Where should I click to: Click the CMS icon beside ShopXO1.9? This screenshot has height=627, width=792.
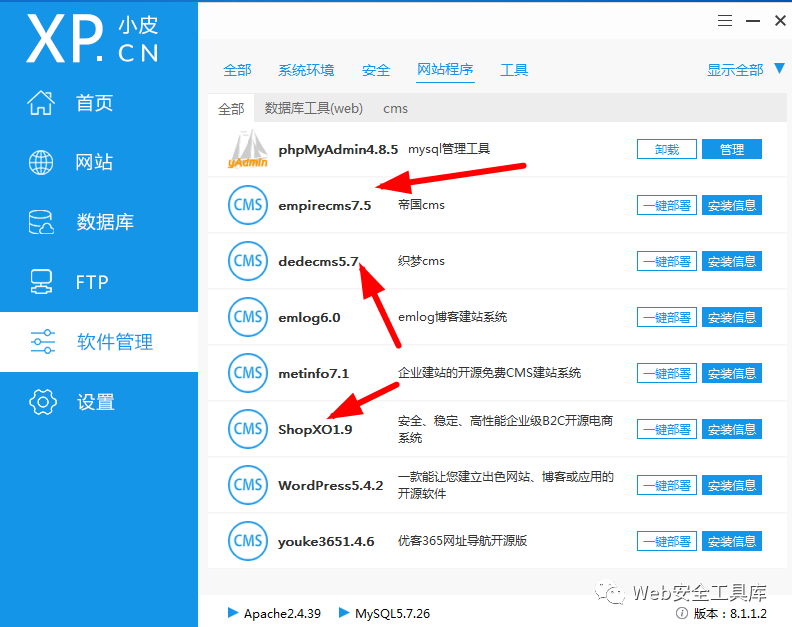point(248,429)
